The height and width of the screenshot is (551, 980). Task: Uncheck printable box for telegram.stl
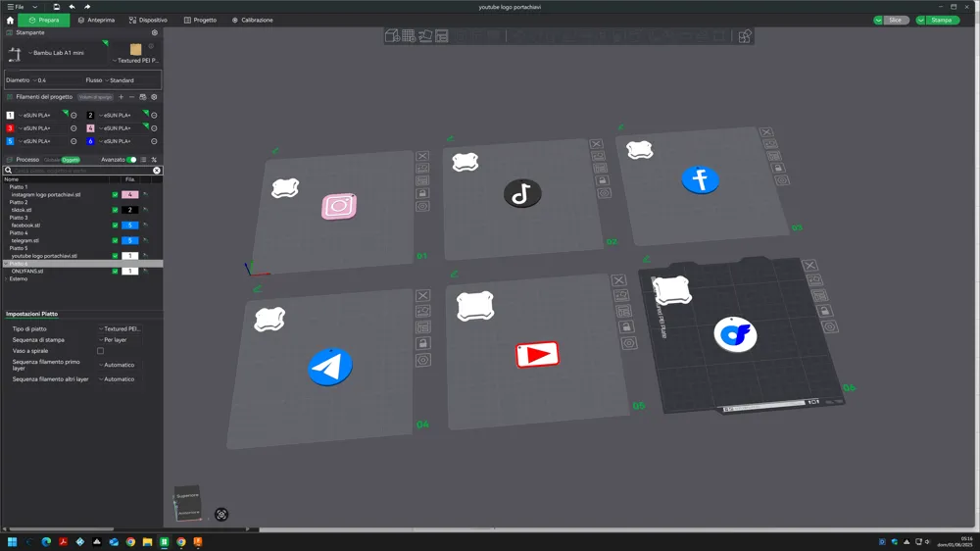[115, 241]
